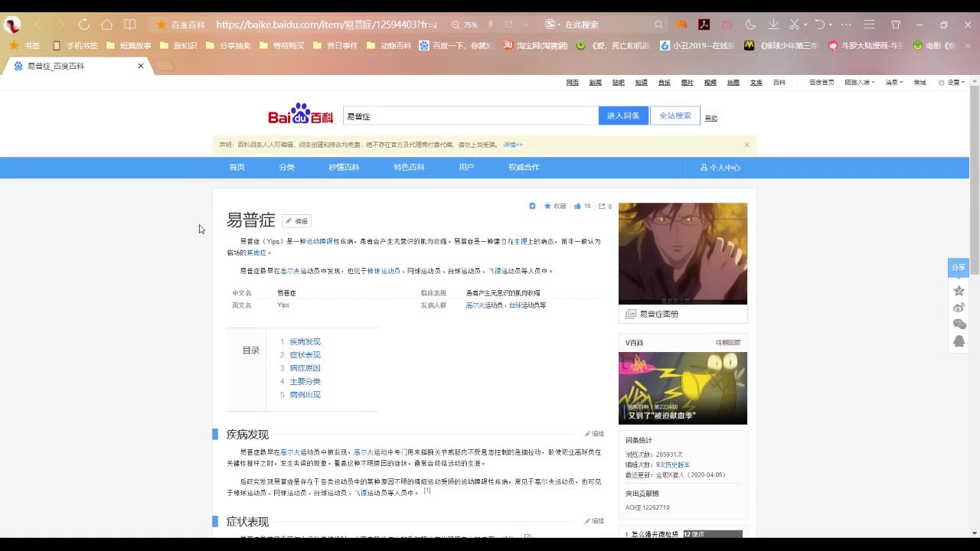This screenshot has height=551, width=980.
Task: Click the bookmark star before 百度百科
Action: point(162,24)
